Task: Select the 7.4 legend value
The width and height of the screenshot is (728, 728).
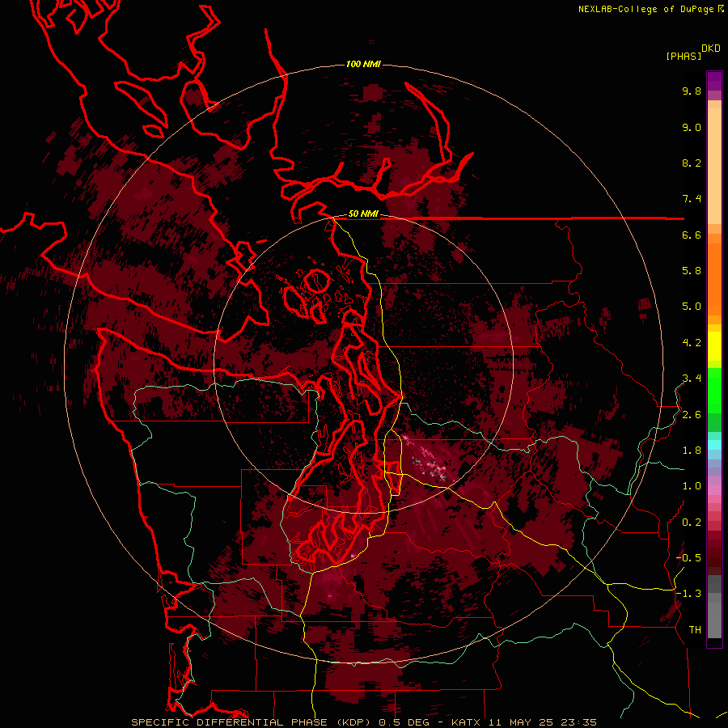Action: pyautogui.click(x=692, y=199)
